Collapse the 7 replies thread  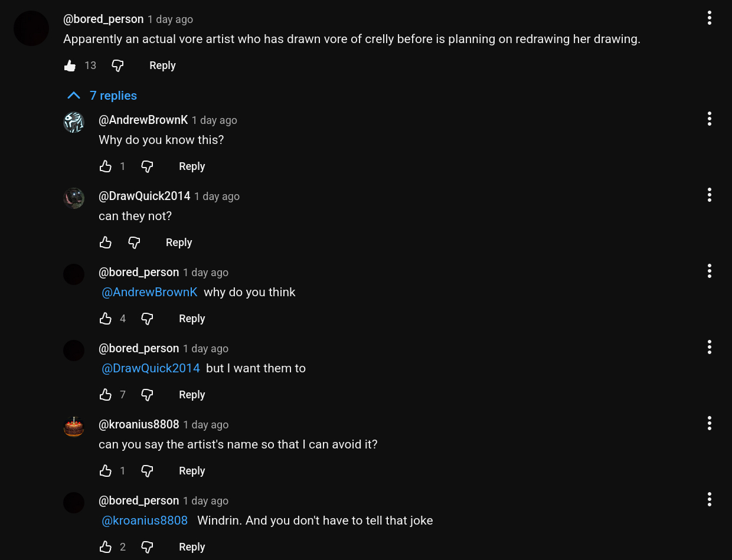pos(102,96)
